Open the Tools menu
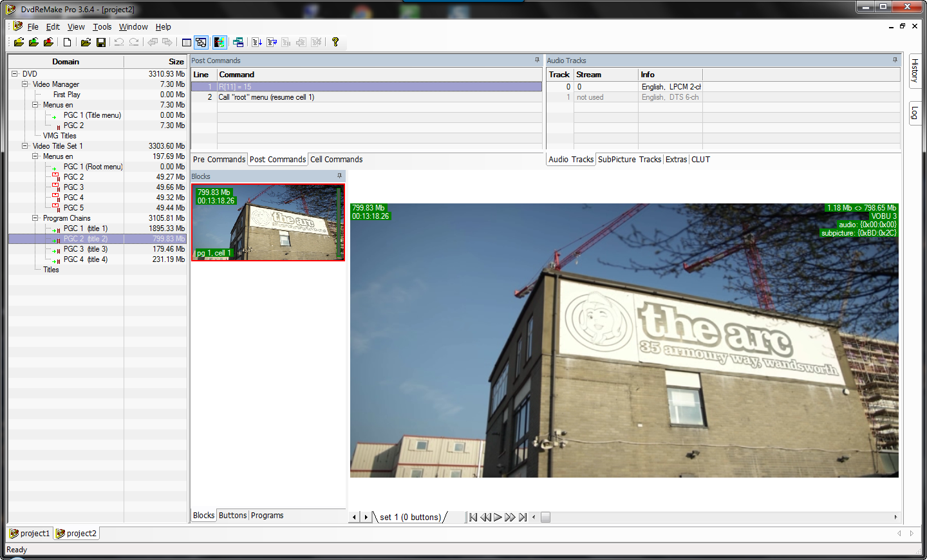Viewport: 927px width, 560px height. (x=102, y=27)
